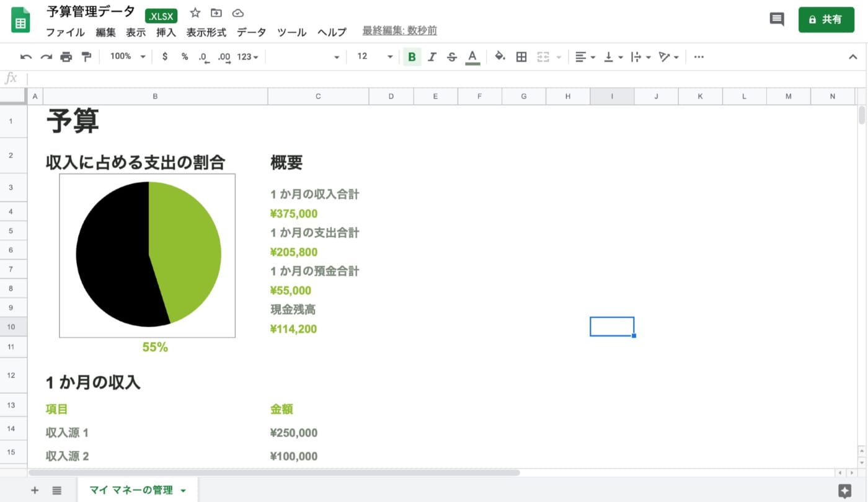
Task: Expand the merge cells dropdown arrow
Action: (559, 58)
